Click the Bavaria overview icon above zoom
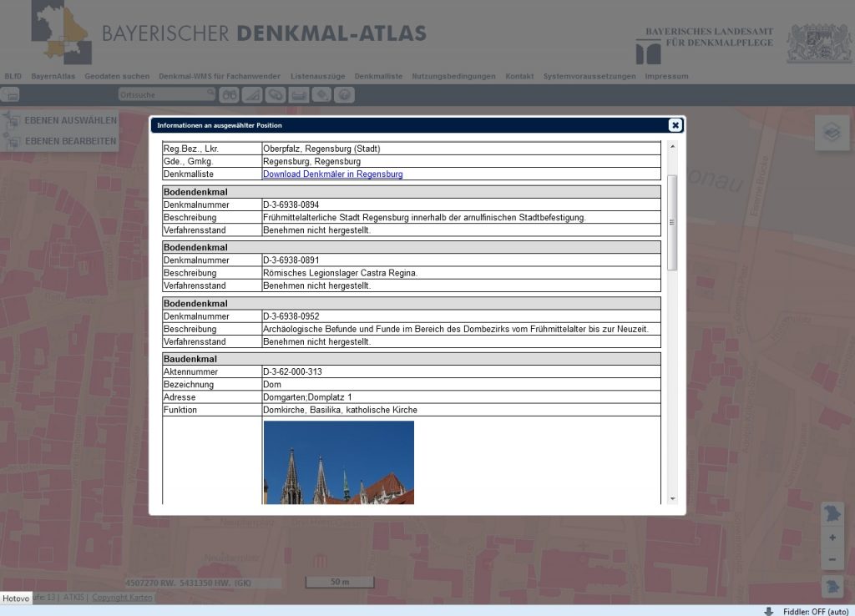Viewport: 855px width, 616px height. (x=832, y=513)
